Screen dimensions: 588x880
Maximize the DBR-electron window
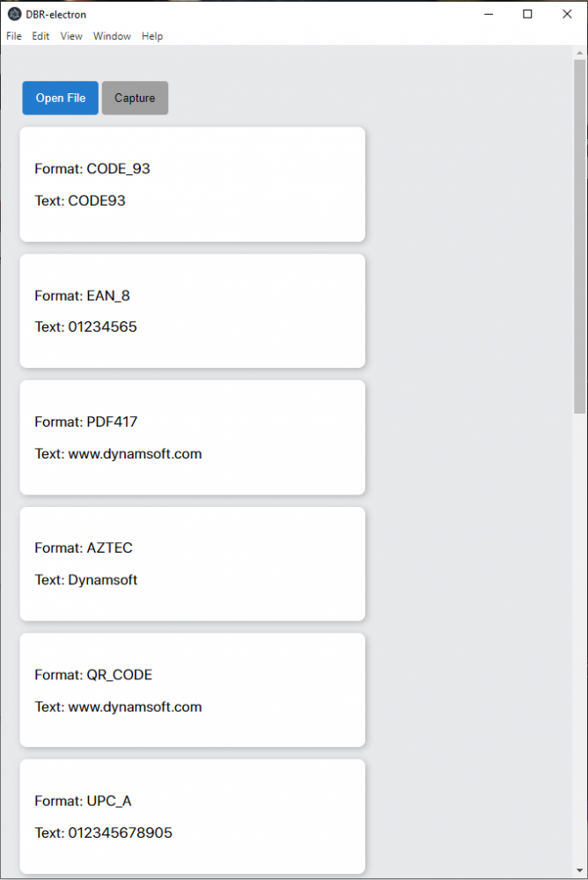pyautogui.click(x=527, y=14)
